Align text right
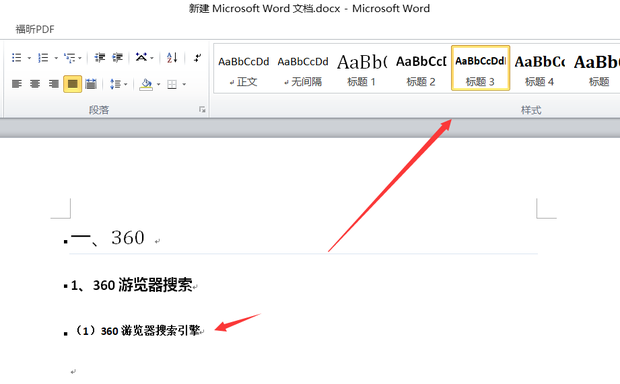The image size is (620, 384). [x=54, y=84]
